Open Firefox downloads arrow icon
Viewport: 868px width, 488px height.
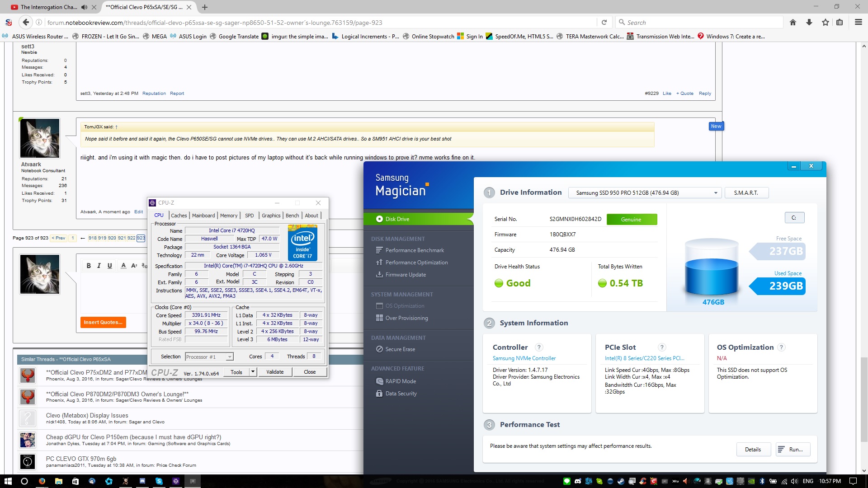click(x=809, y=22)
